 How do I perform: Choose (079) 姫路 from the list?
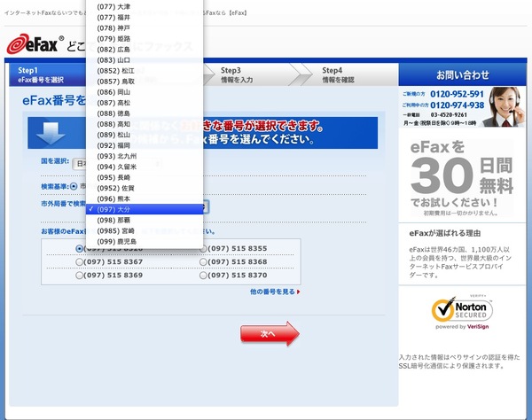click(145, 39)
